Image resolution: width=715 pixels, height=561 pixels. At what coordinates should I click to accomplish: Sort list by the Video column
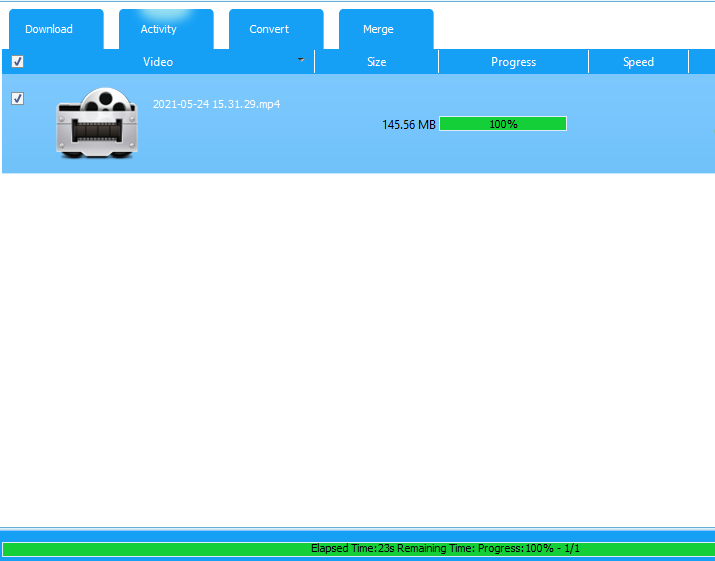(x=158, y=62)
